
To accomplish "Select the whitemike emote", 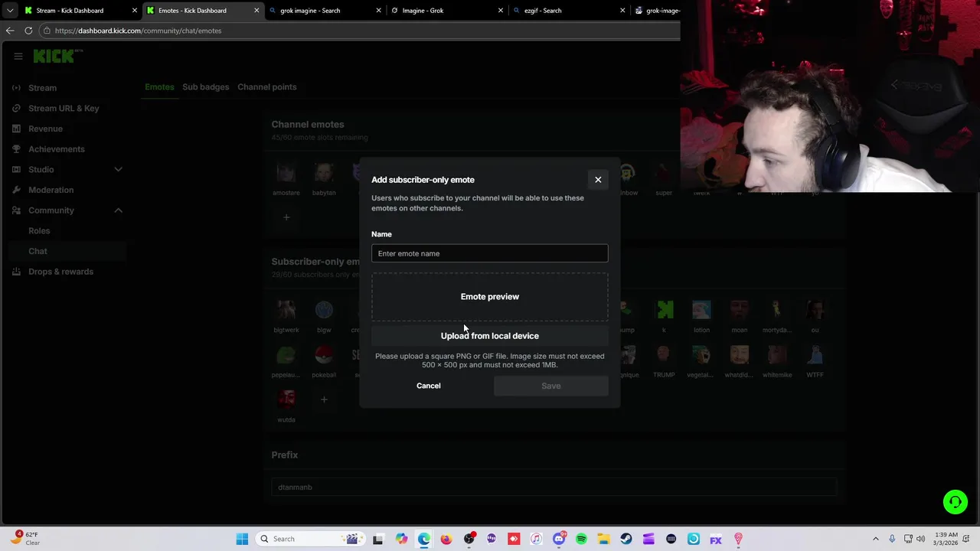I will [x=777, y=355].
